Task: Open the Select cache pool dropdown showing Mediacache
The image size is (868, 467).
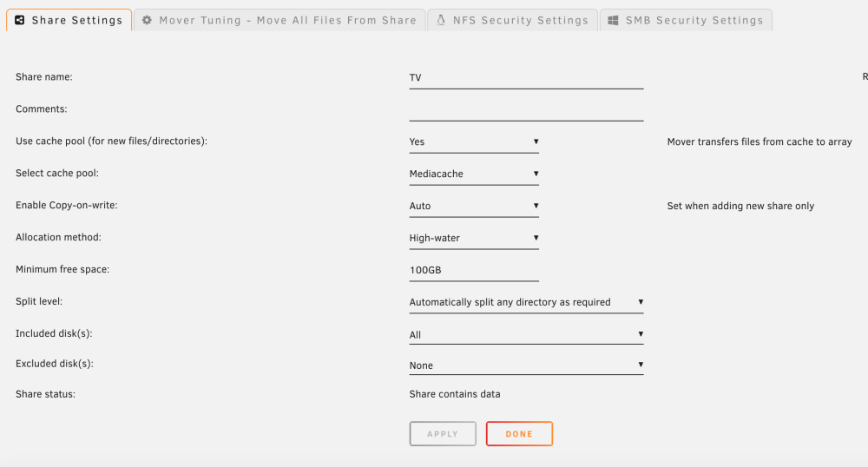Action: click(474, 174)
